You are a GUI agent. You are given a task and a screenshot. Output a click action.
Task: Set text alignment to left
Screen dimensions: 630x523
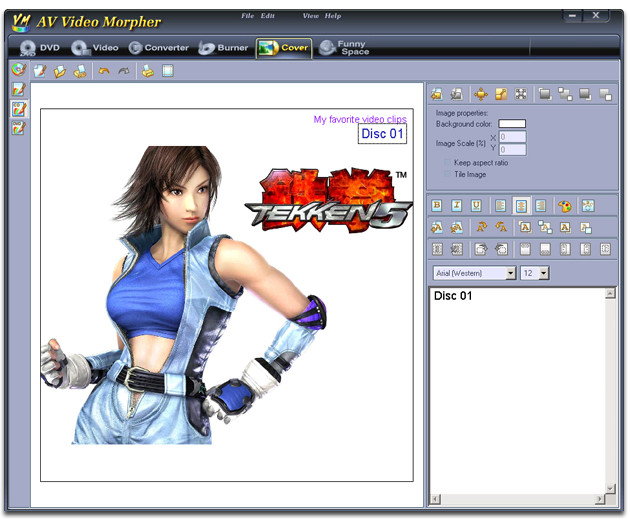(x=501, y=206)
